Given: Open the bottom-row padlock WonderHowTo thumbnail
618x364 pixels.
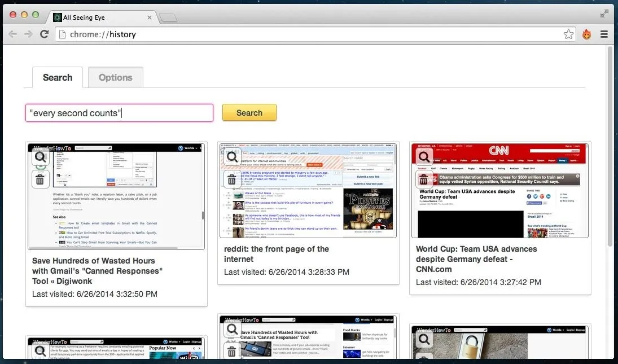Looking at the screenshot, I should point(499,342).
